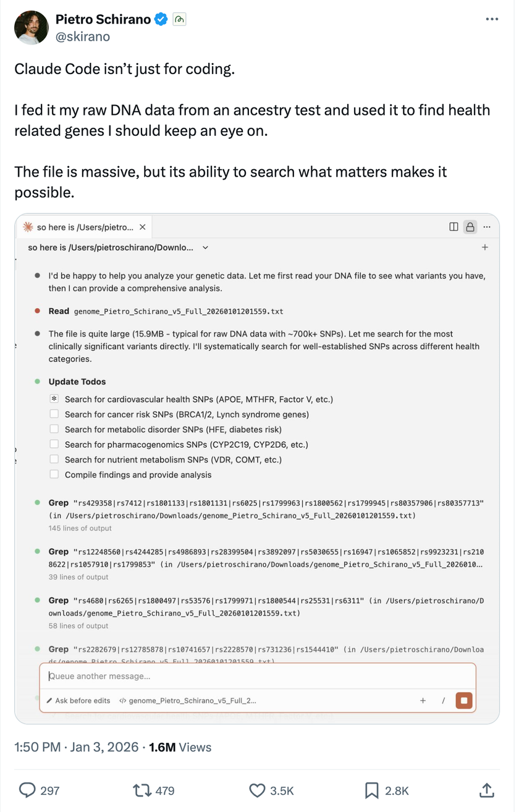Viewport: 532px width, 812px height.
Task: Click the 'Queue another message' input field
Action: pos(247,676)
